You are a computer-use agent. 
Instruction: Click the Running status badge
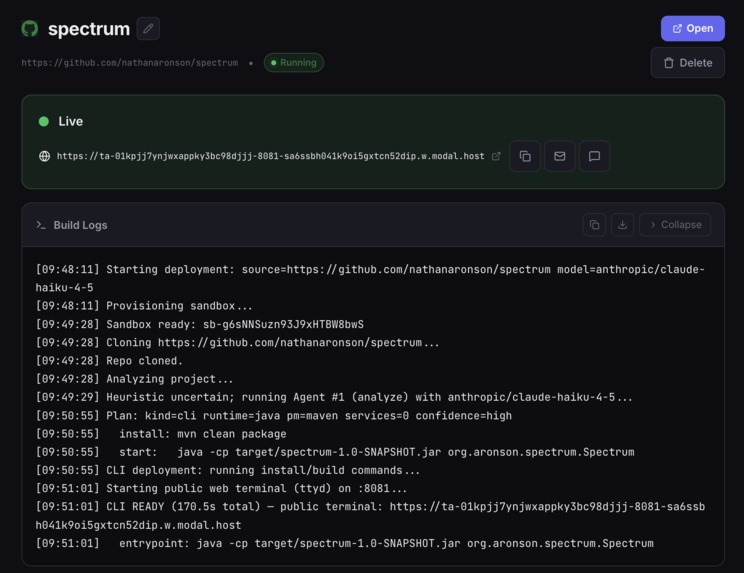tap(294, 63)
